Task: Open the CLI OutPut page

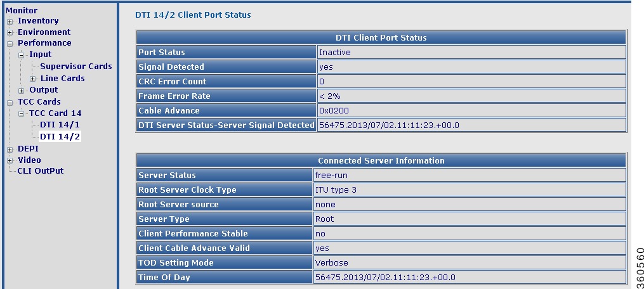Action: click(x=40, y=170)
